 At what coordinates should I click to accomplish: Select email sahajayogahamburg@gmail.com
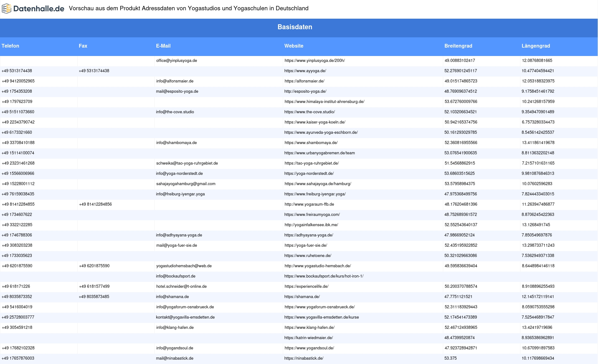[x=186, y=184]
